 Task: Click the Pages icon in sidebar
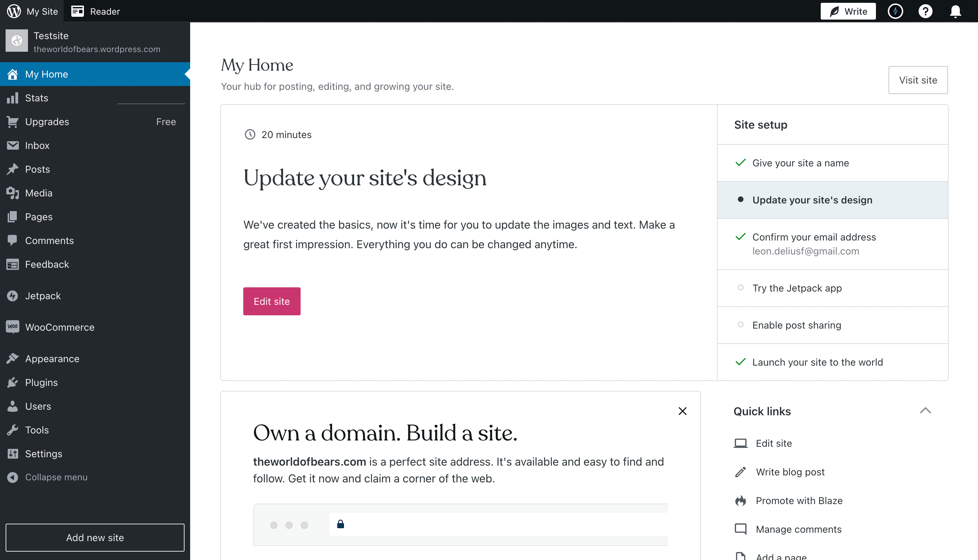(x=13, y=216)
